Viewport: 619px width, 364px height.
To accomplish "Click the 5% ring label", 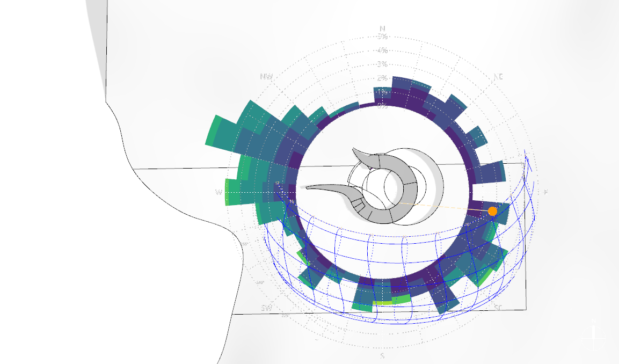I will point(382,37).
